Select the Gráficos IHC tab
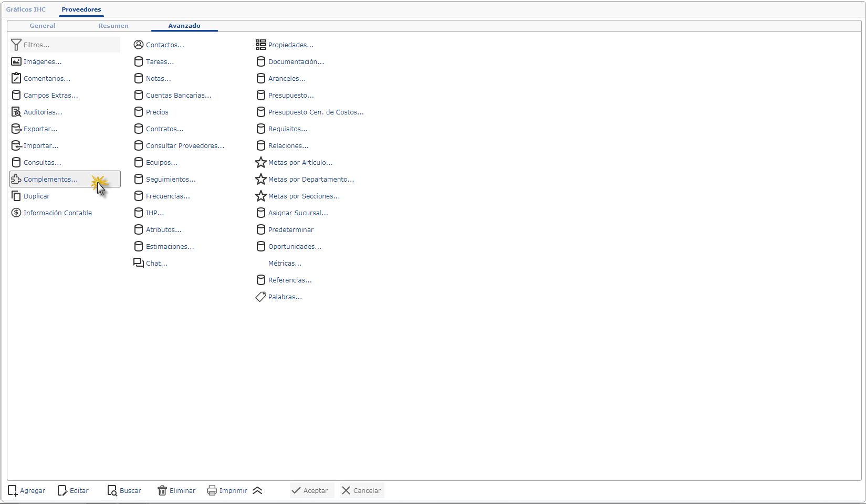 (26, 9)
